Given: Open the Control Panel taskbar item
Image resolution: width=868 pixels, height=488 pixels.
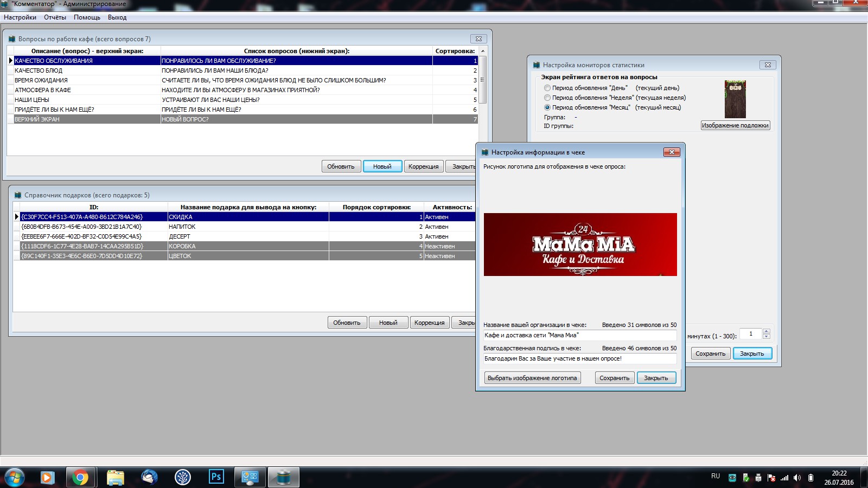Looking at the screenshot, I should (250, 477).
